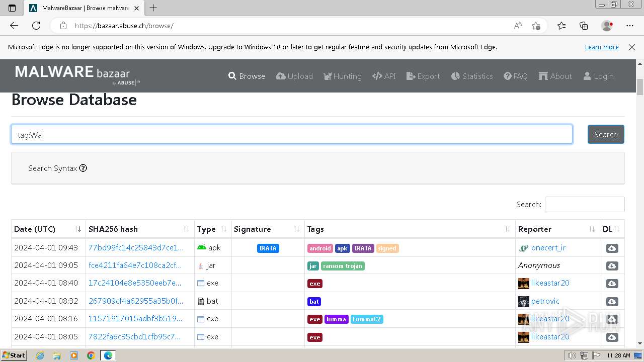Focus the tag:Wa search query field

(292, 134)
